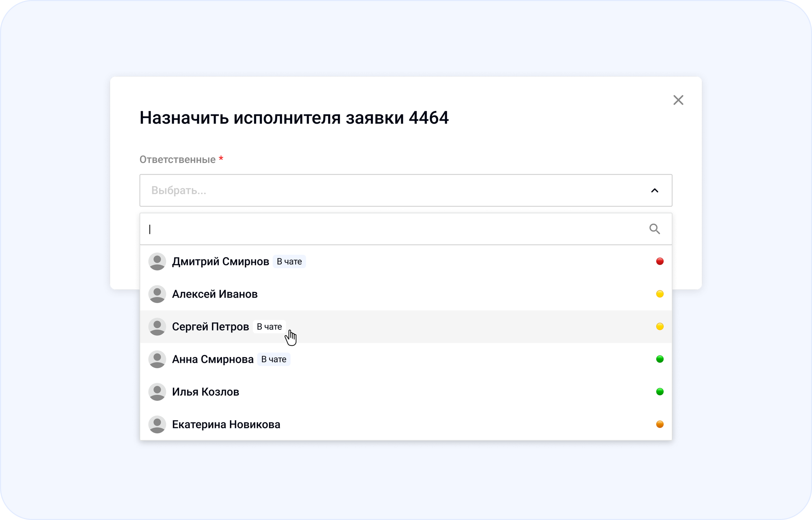Click Екатерина Новикова's avatar icon
Screen dimensions: 812x520
point(157,424)
